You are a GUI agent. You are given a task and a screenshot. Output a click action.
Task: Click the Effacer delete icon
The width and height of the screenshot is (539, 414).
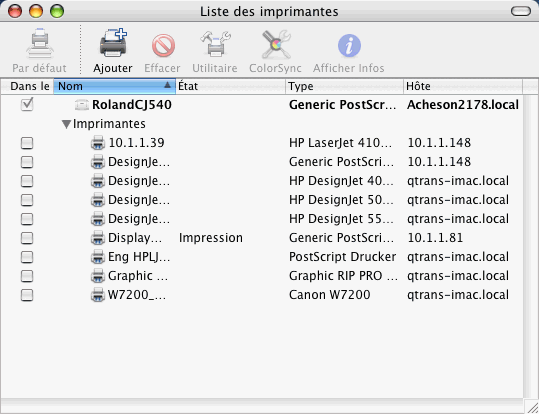pyautogui.click(x=163, y=45)
